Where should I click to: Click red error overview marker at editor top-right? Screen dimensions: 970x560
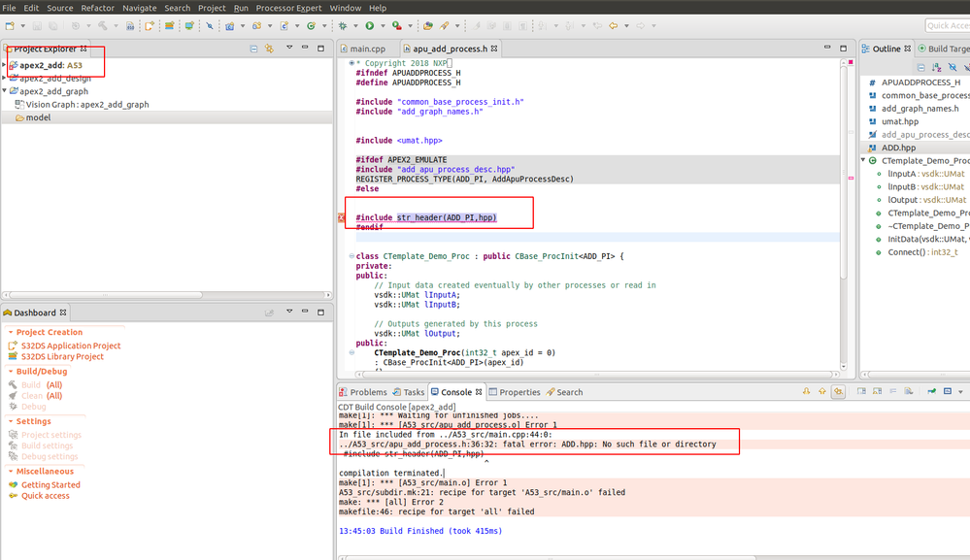point(851,62)
